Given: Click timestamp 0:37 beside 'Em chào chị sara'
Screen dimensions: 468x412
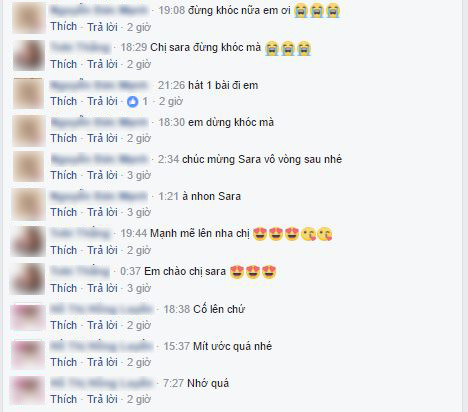Looking at the screenshot, I should (130, 271).
